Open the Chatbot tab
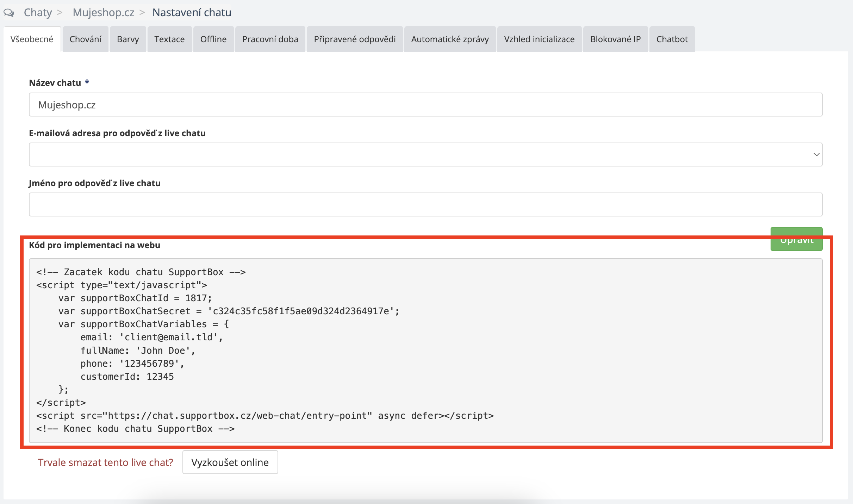This screenshot has height=504, width=853. coord(672,39)
